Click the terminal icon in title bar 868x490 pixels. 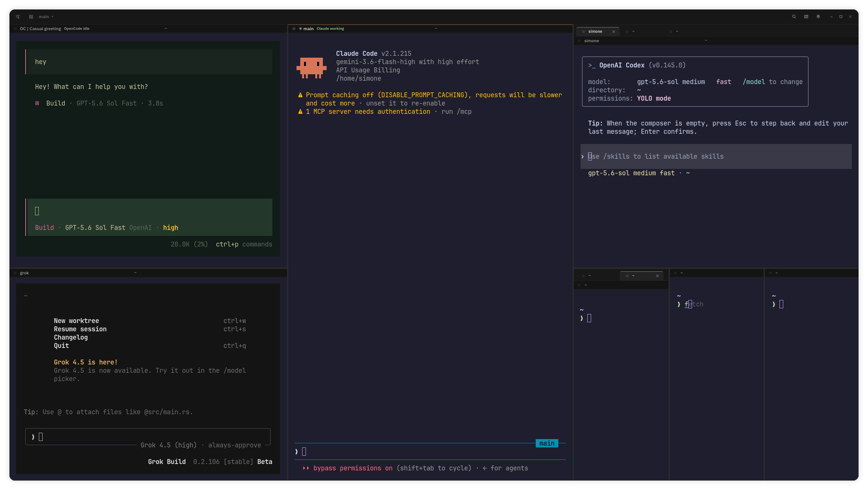806,17
